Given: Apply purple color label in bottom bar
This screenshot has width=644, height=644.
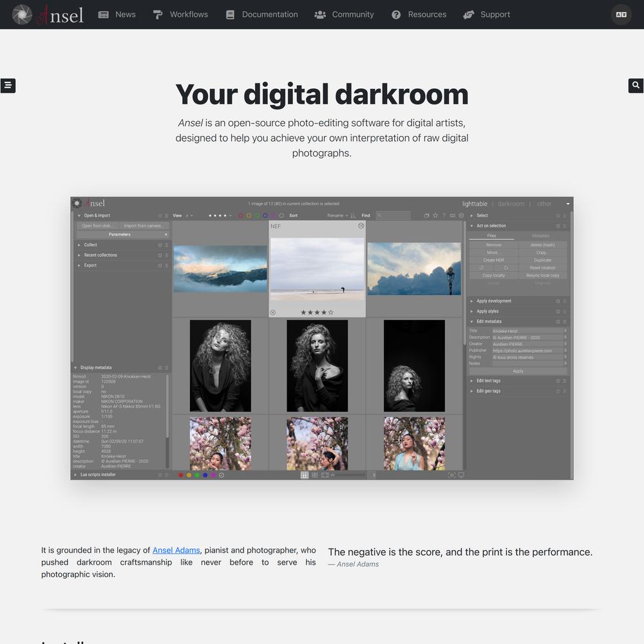Looking at the screenshot, I should [213, 475].
